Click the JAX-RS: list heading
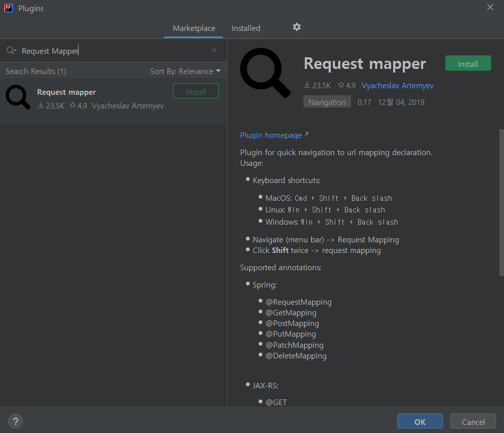504x433 pixels. (x=265, y=385)
